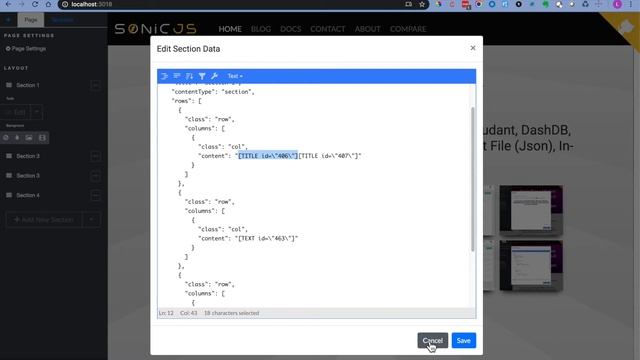
Task: Expand Section 3 using its toggle box
Action: click(x=96, y=176)
